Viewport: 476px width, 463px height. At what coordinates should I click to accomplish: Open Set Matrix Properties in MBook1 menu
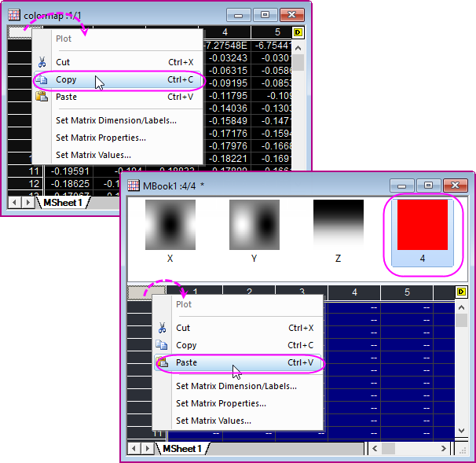coord(221,403)
